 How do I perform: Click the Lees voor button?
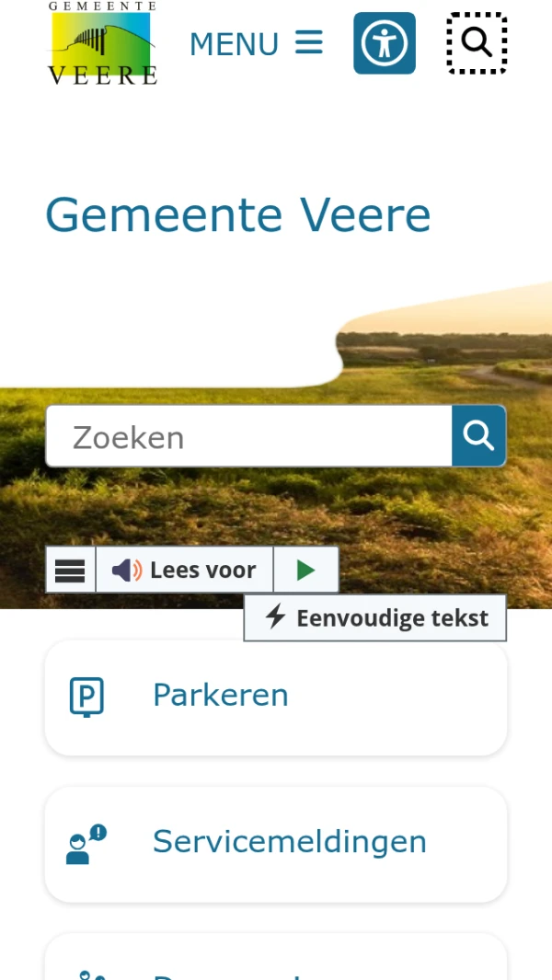tap(184, 570)
